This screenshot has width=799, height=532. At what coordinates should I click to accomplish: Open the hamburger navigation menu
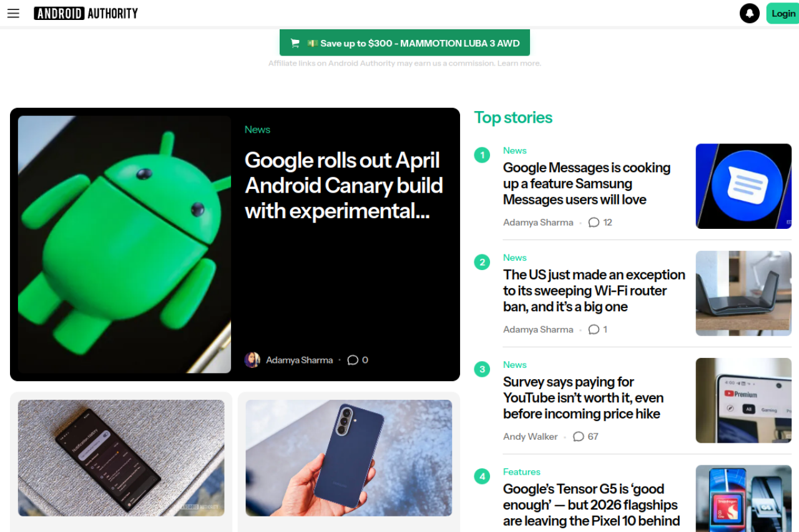pyautogui.click(x=13, y=13)
